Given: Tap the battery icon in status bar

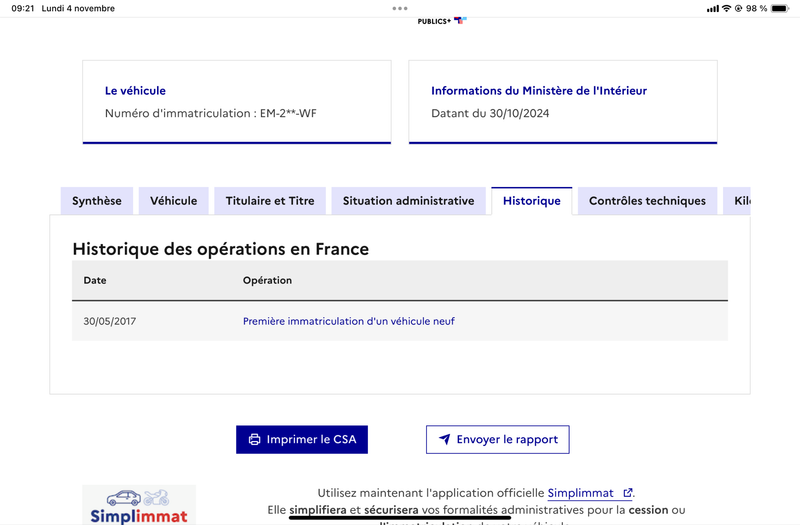Looking at the screenshot, I should click(x=780, y=8).
